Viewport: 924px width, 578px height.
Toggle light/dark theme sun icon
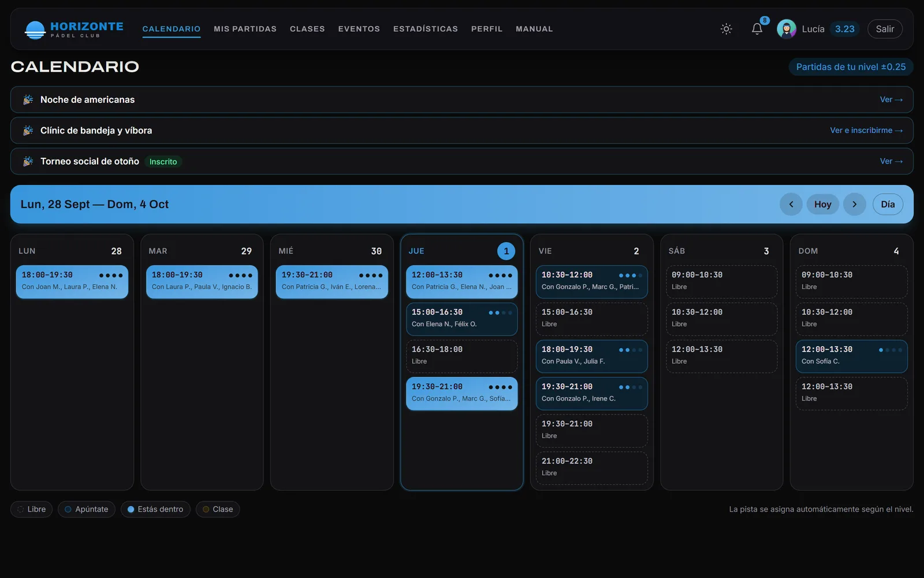(726, 29)
